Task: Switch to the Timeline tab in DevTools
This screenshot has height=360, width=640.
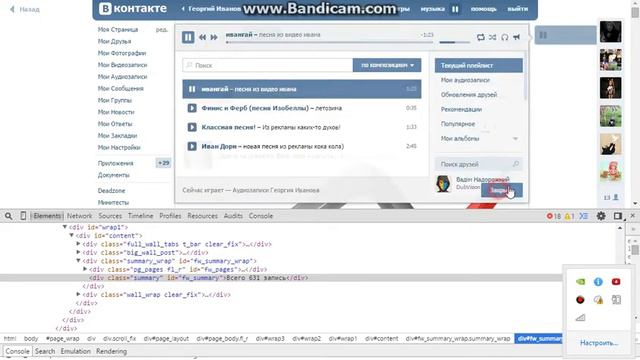Action: coord(140,216)
